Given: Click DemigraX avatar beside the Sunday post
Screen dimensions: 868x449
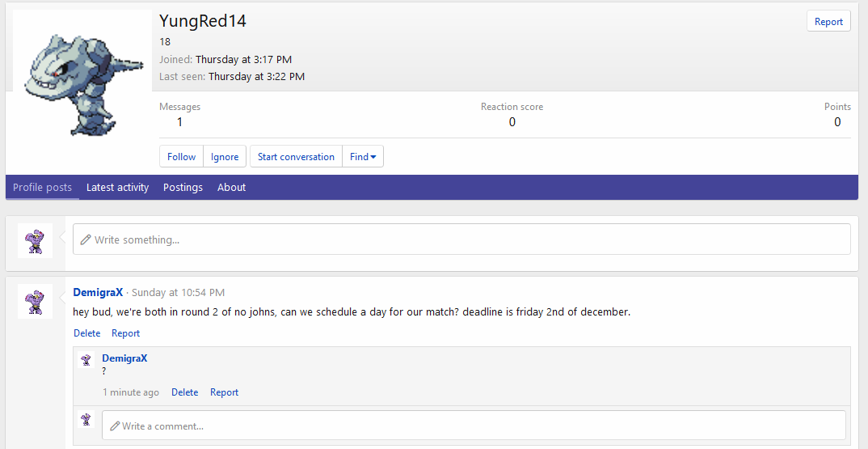Looking at the screenshot, I should coord(35,301).
